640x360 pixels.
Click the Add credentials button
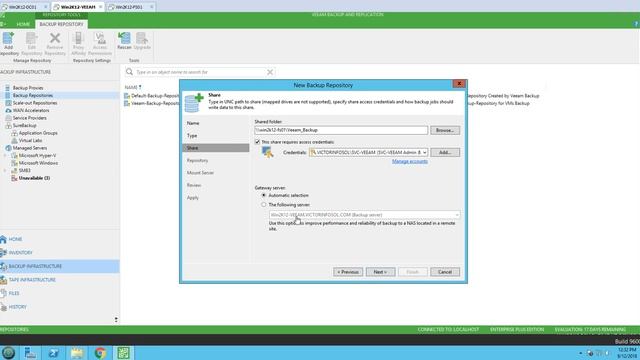tap(444, 152)
